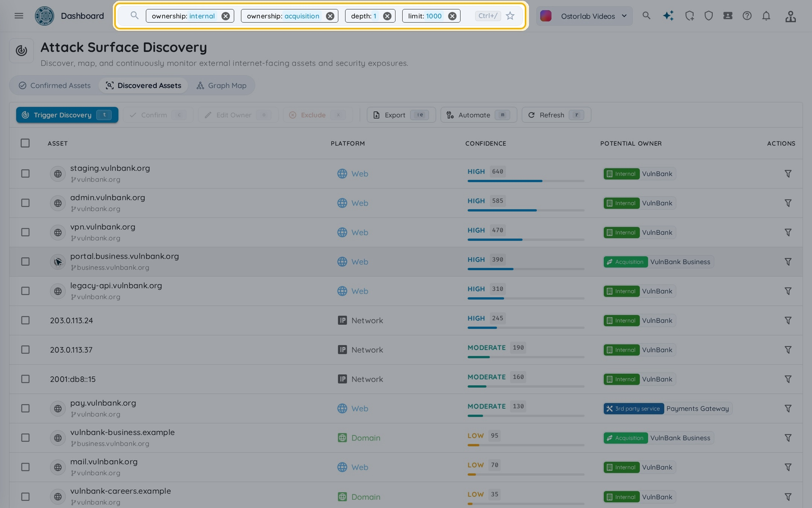Switch to Confirmed Assets tab
This screenshot has width=812, height=508.
pyautogui.click(x=55, y=85)
